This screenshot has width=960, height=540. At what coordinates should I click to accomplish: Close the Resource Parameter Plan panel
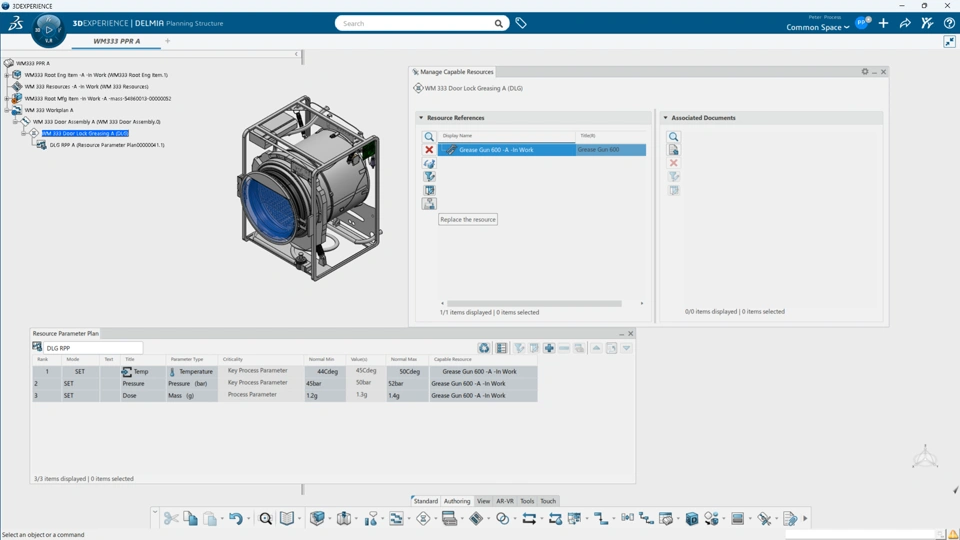pyautogui.click(x=631, y=334)
